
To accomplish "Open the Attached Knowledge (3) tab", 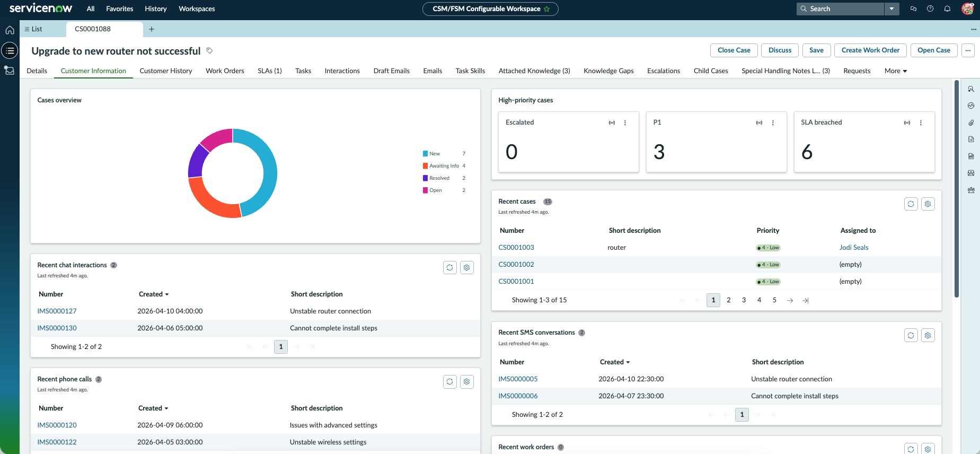I will point(534,71).
